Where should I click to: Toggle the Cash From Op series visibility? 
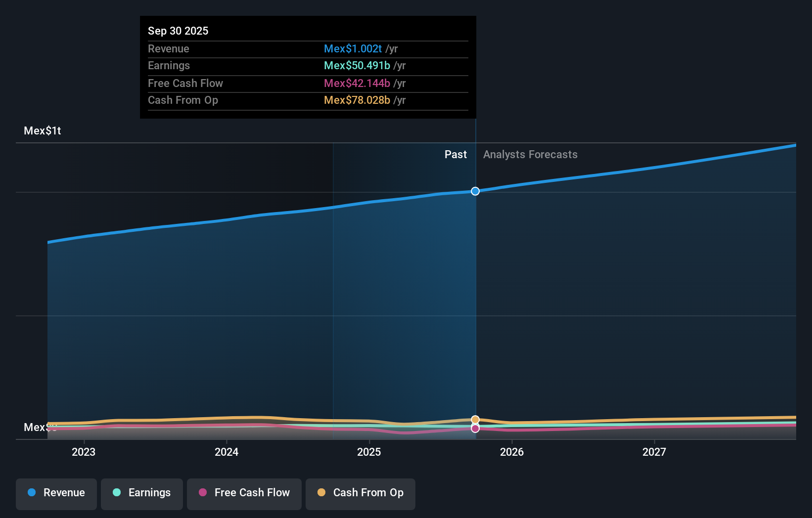(360, 493)
